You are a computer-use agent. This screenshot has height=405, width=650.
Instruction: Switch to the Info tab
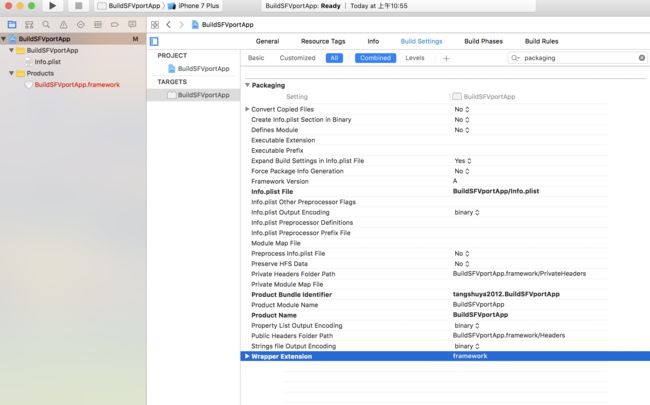373,41
